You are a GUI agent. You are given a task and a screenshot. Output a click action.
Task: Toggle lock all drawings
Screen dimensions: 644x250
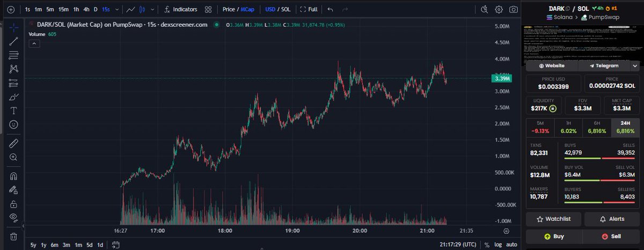point(14,204)
